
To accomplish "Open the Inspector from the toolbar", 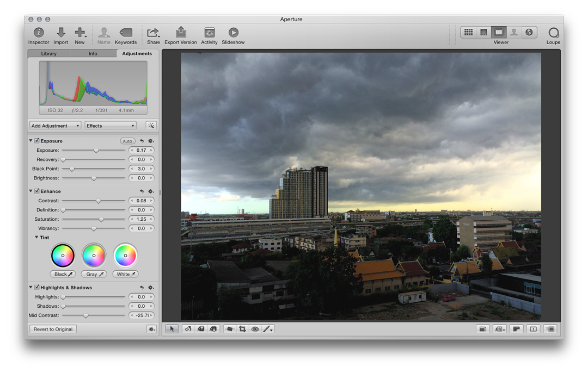I will coord(39,36).
